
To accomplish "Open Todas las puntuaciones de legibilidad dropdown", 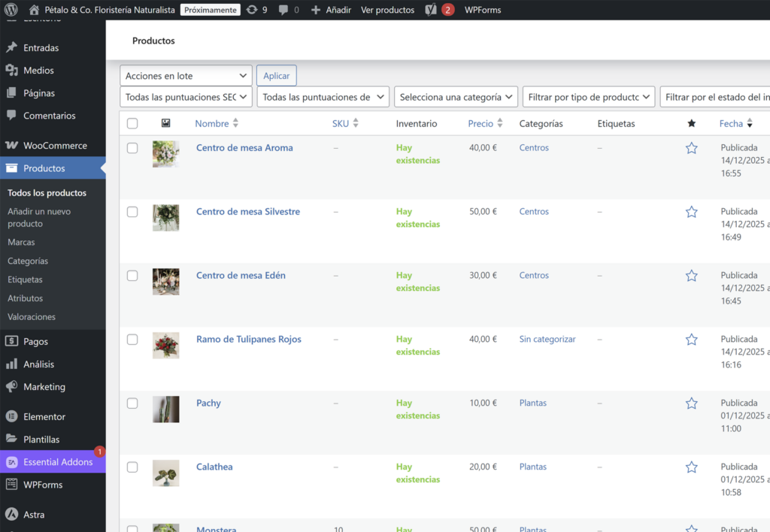I will click(323, 97).
